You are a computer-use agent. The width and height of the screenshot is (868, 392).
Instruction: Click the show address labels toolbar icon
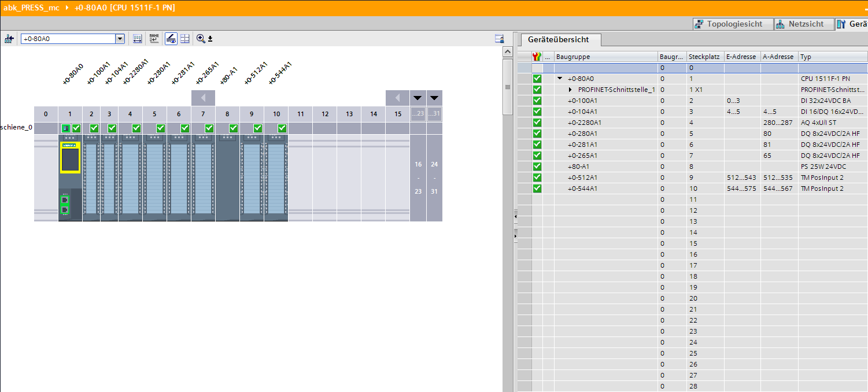(x=138, y=39)
